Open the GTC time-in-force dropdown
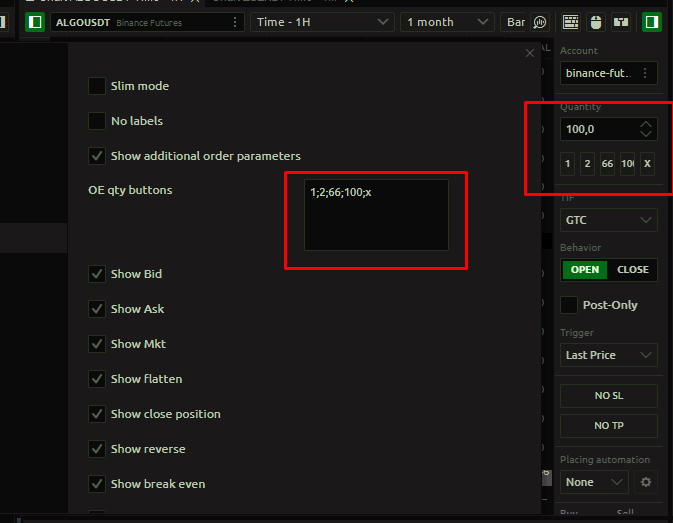The image size is (673, 523). tap(608, 219)
